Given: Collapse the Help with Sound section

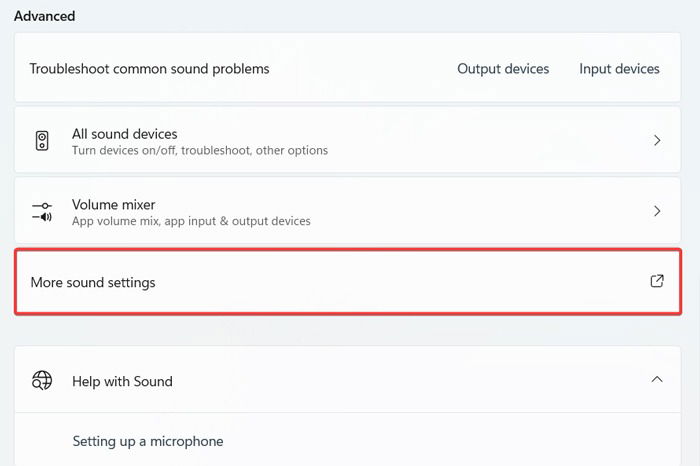Looking at the screenshot, I should pos(657,379).
